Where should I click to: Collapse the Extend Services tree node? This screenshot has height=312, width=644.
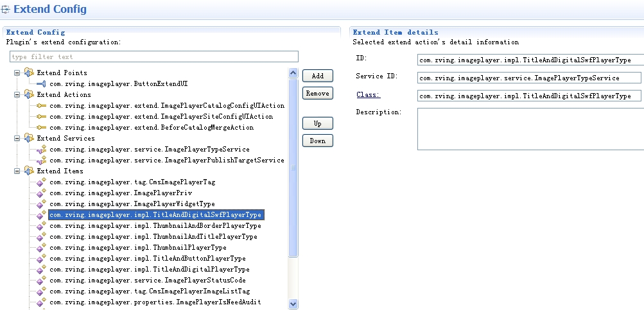point(17,139)
